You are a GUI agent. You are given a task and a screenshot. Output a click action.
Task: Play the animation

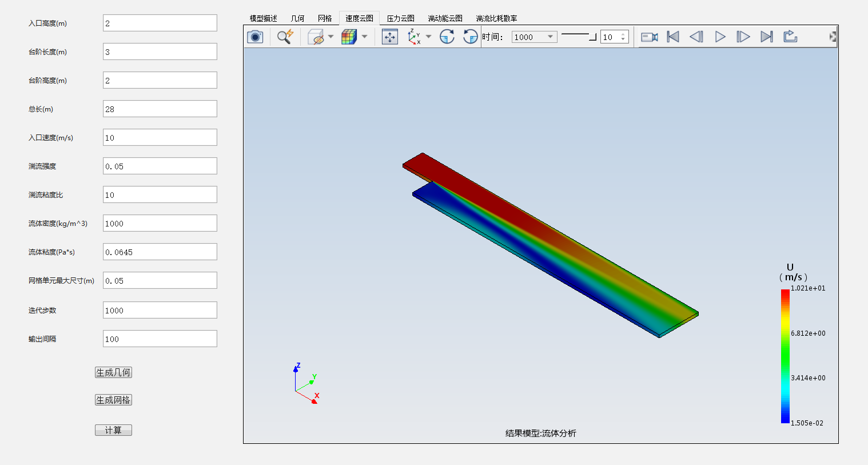(720, 37)
